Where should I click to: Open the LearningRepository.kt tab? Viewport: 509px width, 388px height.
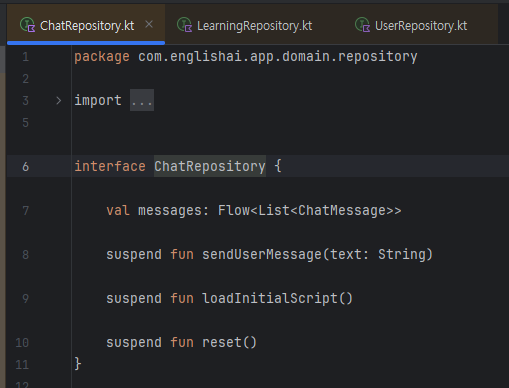pos(254,26)
